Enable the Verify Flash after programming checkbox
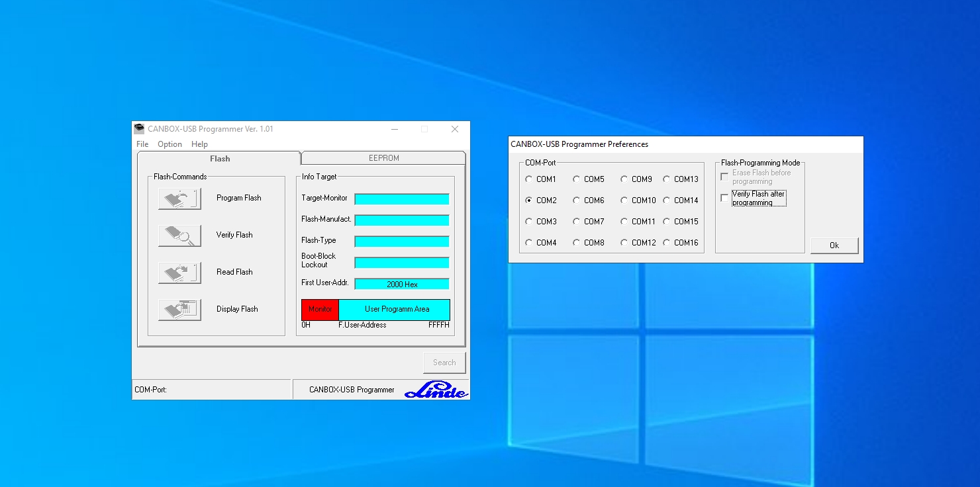 point(724,197)
